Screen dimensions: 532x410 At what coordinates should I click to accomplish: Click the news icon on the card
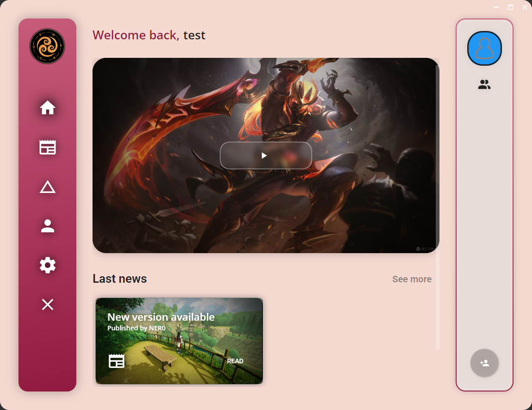coord(117,361)
